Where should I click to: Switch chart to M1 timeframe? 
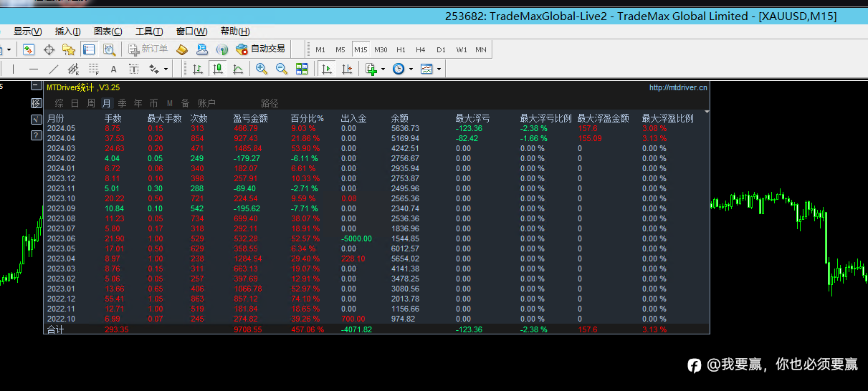[x=320, y=49]
